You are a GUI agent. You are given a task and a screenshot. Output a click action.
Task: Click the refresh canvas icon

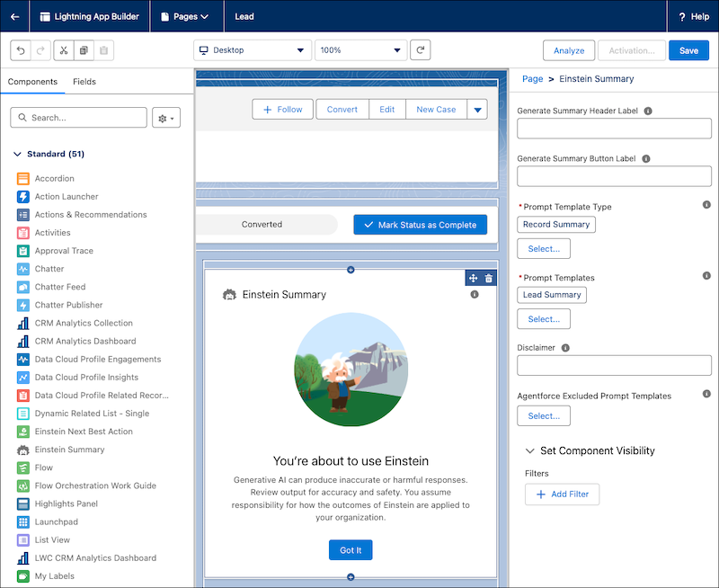(x=421, y=50)
